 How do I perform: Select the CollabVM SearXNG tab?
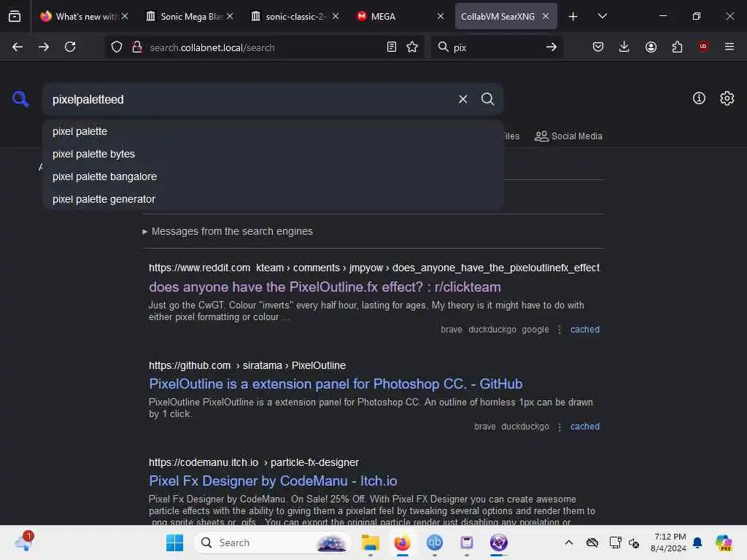pos(498,17)
